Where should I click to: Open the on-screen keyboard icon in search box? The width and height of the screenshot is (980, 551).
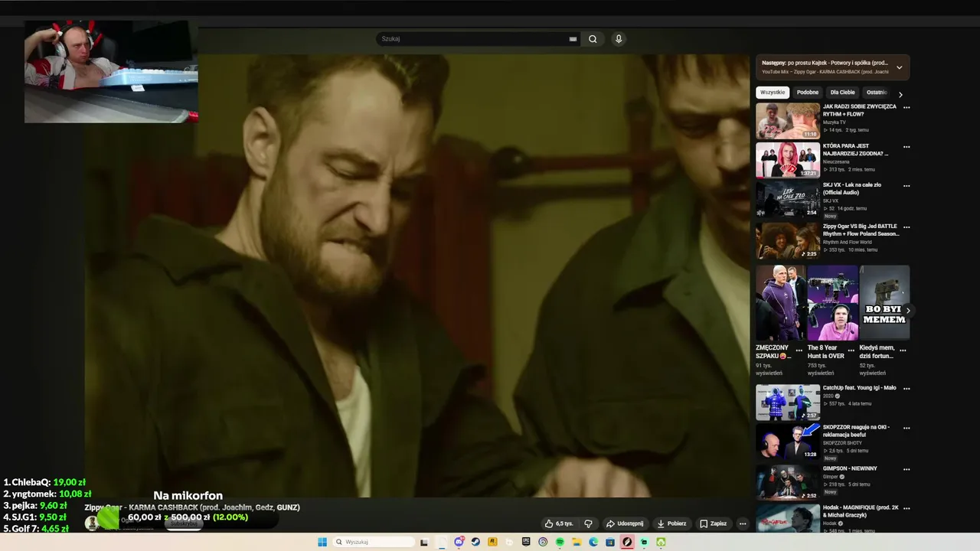[573, 39]
